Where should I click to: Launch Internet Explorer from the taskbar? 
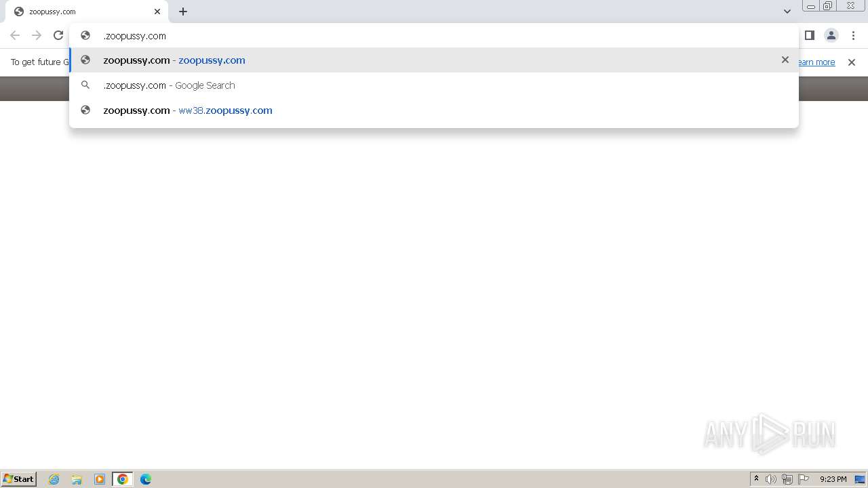54,479
